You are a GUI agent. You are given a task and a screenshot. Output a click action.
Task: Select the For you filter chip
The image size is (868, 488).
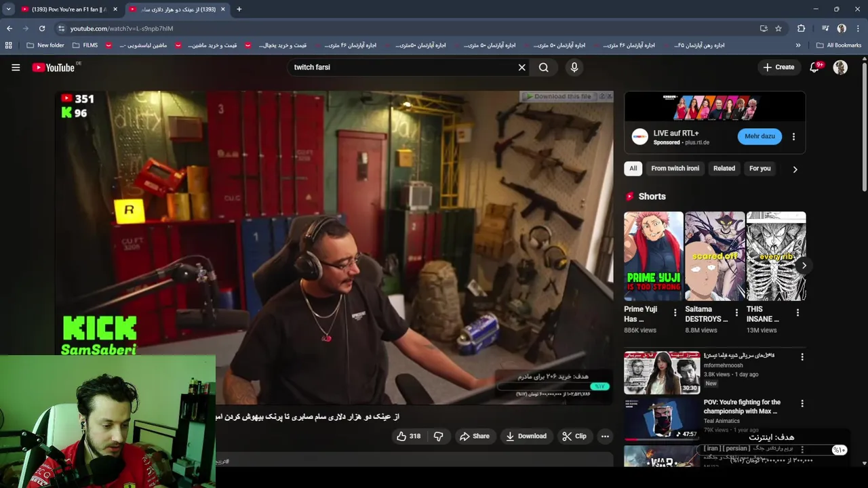click(759, 168)
